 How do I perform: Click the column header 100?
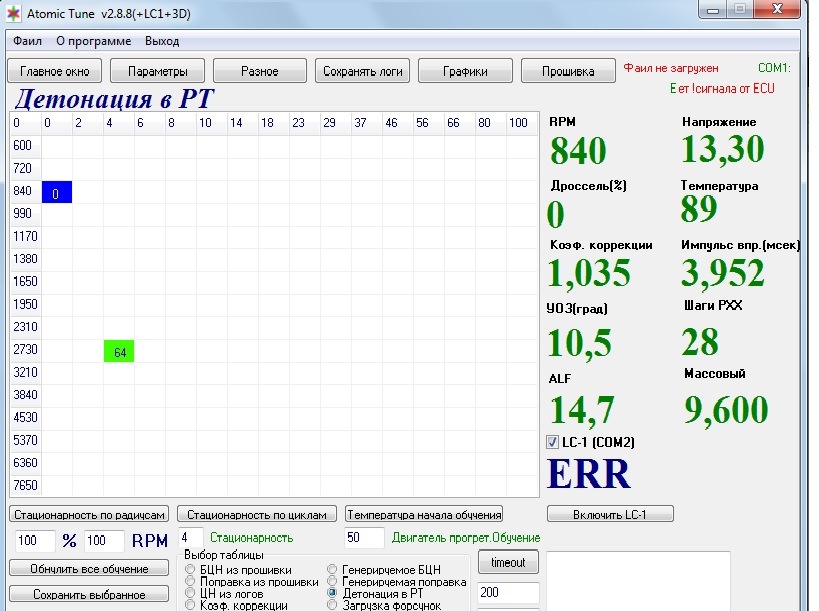tap(522, 123)
